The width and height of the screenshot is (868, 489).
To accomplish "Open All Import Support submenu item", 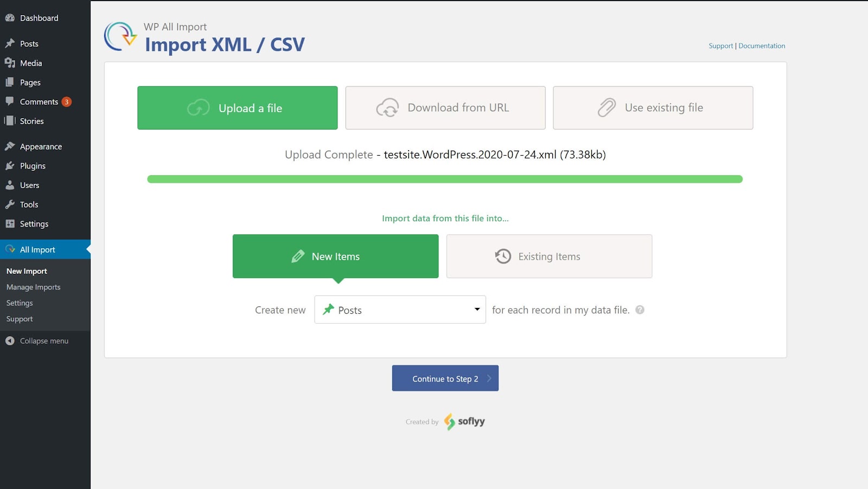I will [20, 319].
